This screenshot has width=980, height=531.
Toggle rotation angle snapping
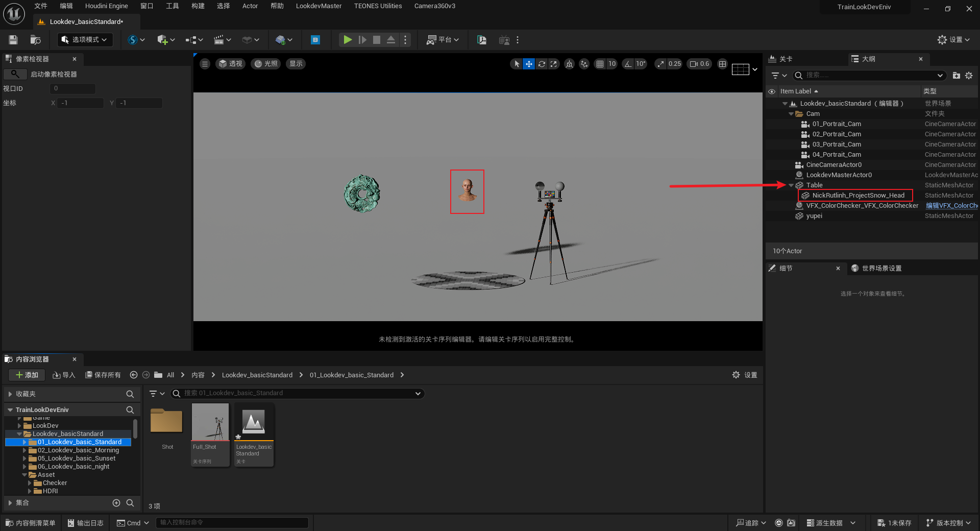point(628,64)
